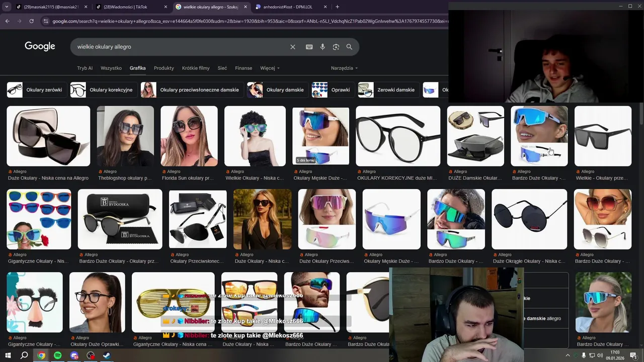The width and height of the screenshot is (644, 362).
Task: Click the 'Okulary Męskie Duże' caption in first row
Action: [320, 178]
